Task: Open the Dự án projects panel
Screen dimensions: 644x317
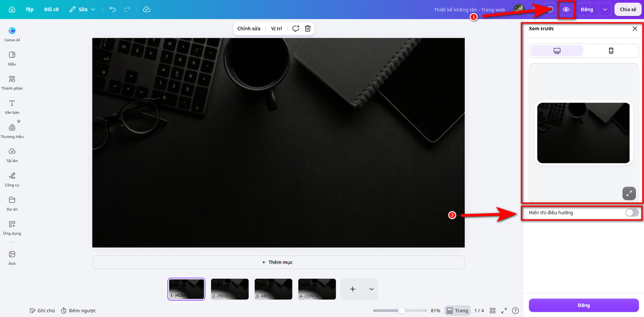Action: [12, 204]
